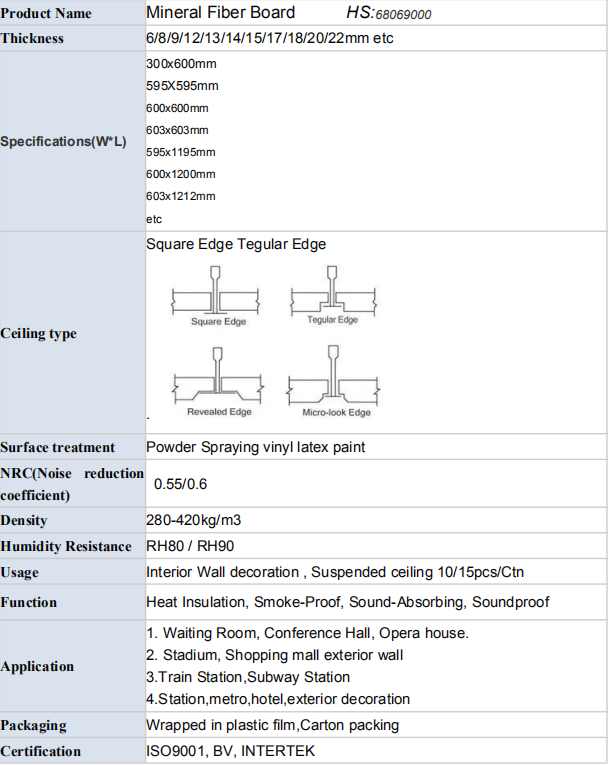Click the 'Humidity Resistance' label
The image size is (610, 765).
click(x=66, y=546)
